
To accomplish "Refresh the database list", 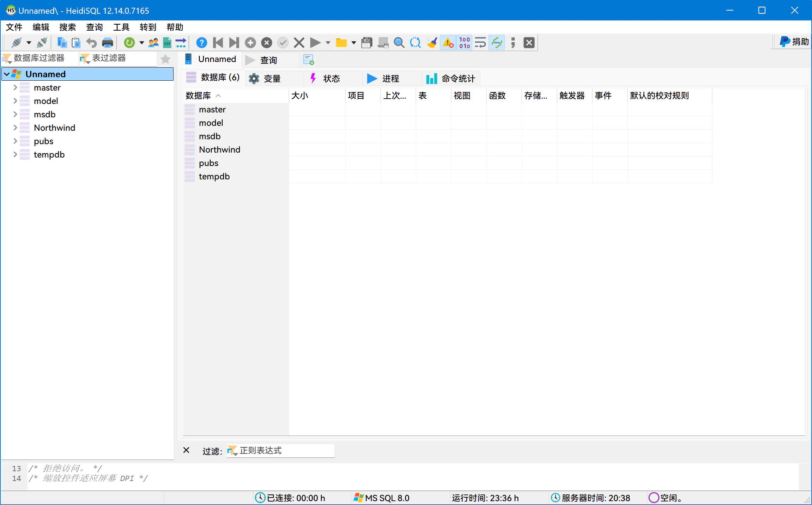I will [129, 42].
